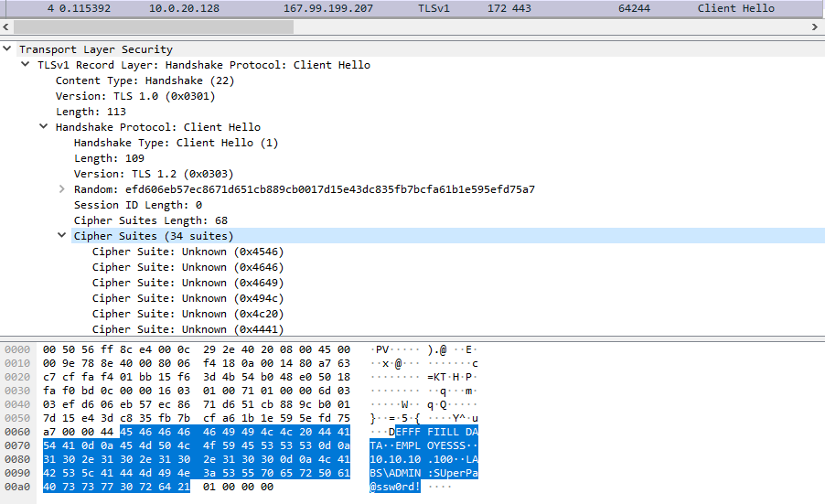This screenshot has height=504, width=825.
Task: Collapse the Cipher Suites (34 suites) node
Action: (62, 236)
